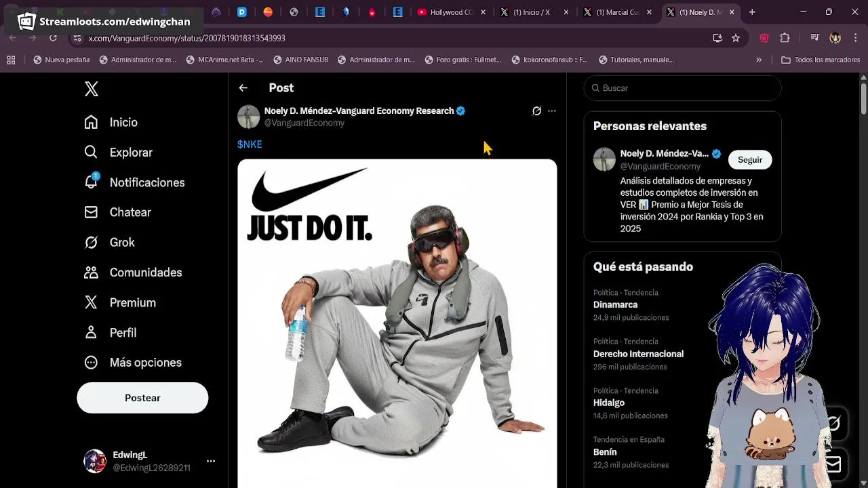Open Grok from the sidebar
This screenshot has width=868, height=488.
pyautogui.click(x=109, y=242)
